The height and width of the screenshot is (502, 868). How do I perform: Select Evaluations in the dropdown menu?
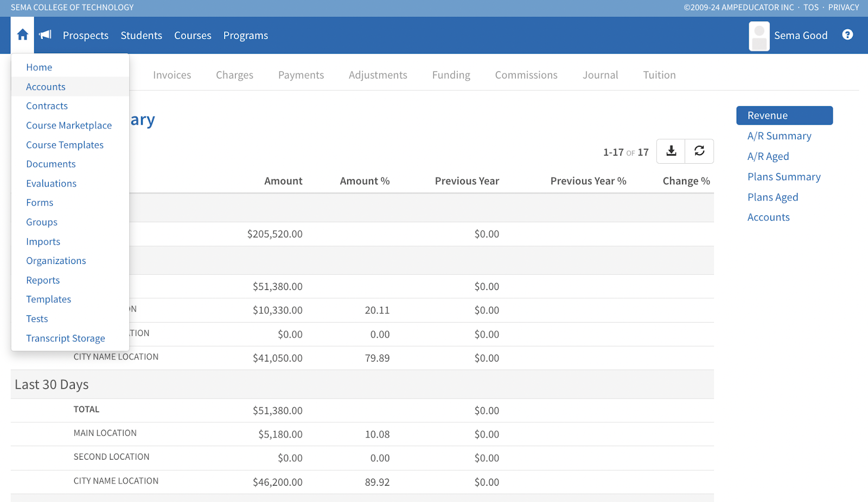pyautogui.click(x=70, y=183)
